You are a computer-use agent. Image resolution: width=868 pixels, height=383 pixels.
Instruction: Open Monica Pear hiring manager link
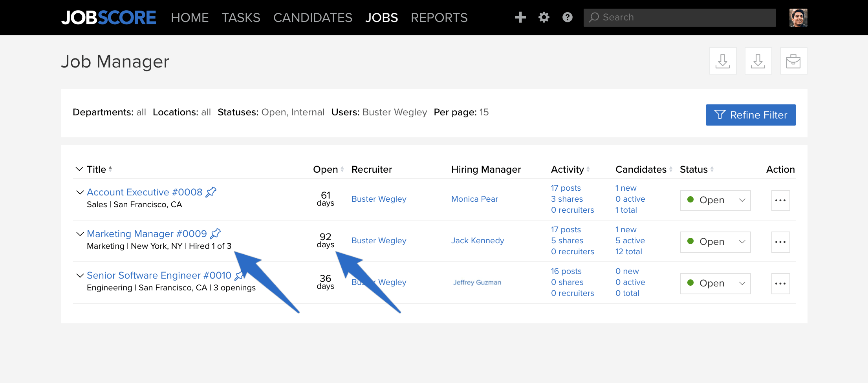click(474, 199)
